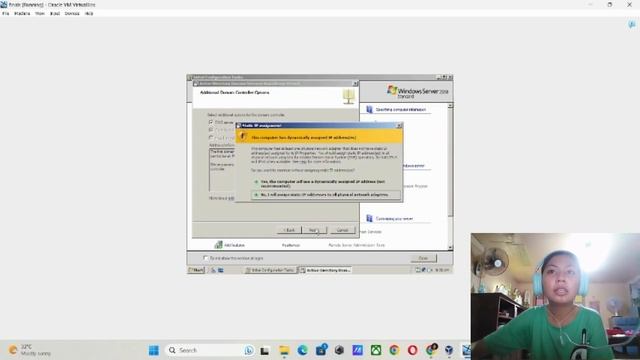The image size is (640, 360).
Task: Open the Xbox app from the taskbar
Action: tap(376, 350)
